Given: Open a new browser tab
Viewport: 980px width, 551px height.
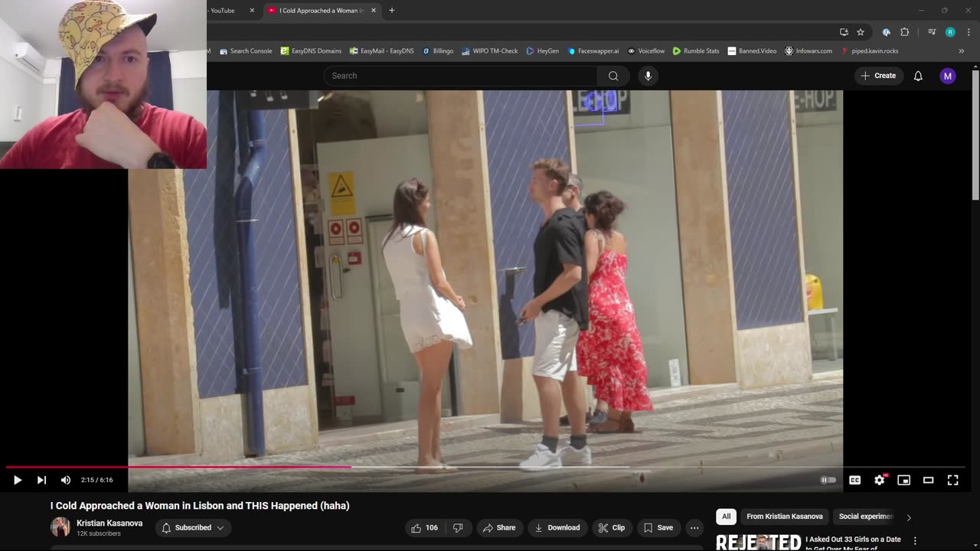Looking at the screenshot, I should (x=392, y=11).
